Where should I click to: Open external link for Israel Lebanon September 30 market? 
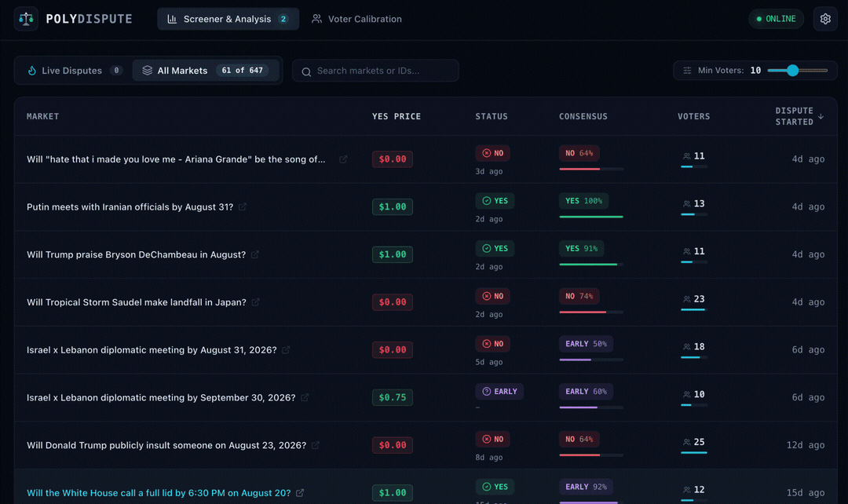point(305,397)
